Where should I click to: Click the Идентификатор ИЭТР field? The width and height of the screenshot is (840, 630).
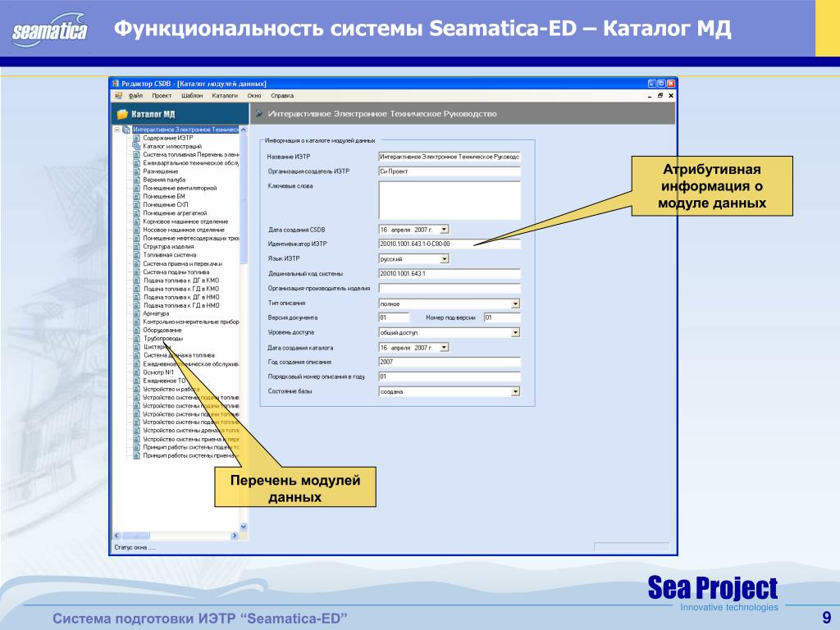tap(450, 244)
